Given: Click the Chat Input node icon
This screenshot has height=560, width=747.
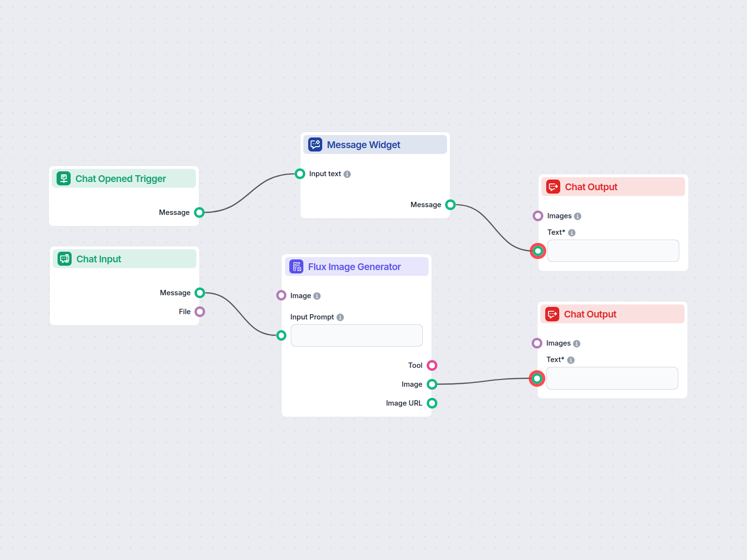Looking at the screenshot, I should [x=64, y=259].
